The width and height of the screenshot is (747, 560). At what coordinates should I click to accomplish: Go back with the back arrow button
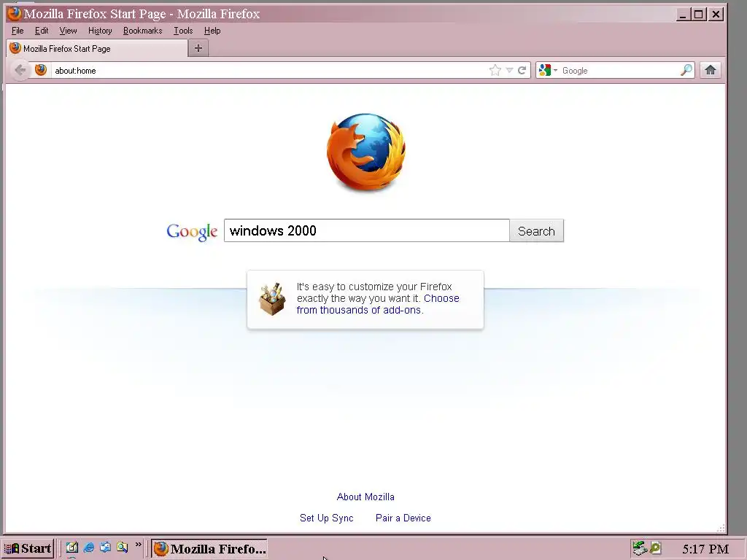click(x=20, y=71)
